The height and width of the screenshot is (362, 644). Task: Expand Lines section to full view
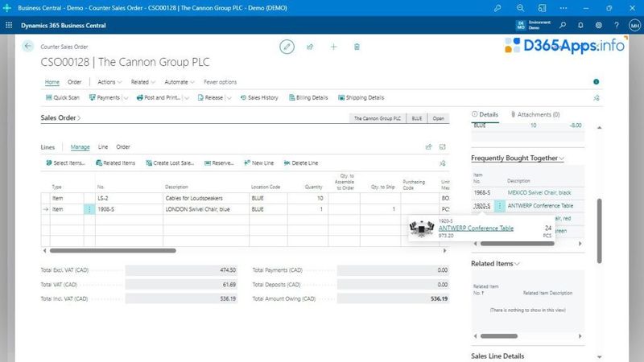pos(442,146)
